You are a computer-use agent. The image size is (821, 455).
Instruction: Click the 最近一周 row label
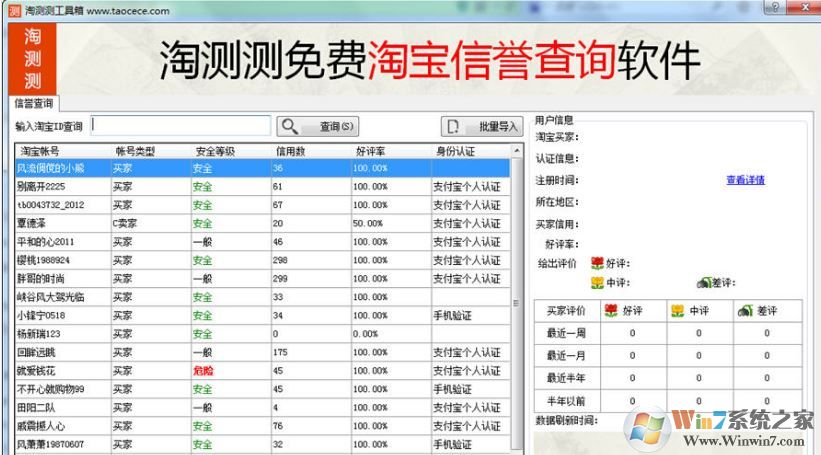coord(566,333)
